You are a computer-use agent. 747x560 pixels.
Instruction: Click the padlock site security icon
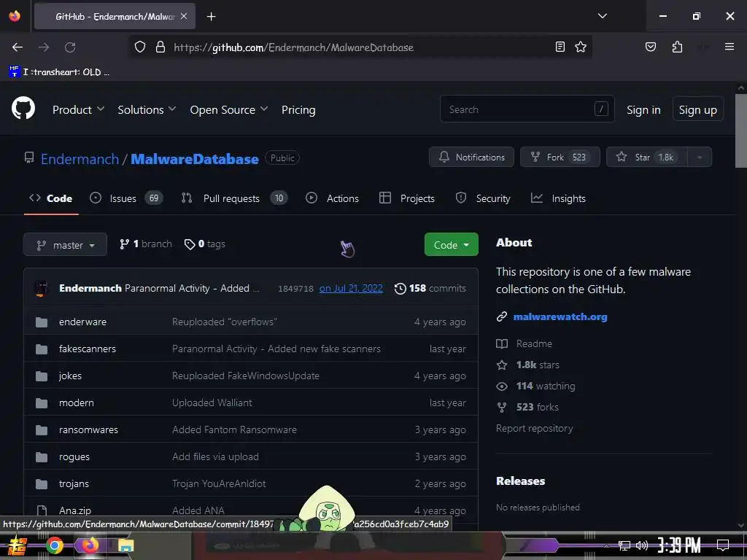pos(160,47)
